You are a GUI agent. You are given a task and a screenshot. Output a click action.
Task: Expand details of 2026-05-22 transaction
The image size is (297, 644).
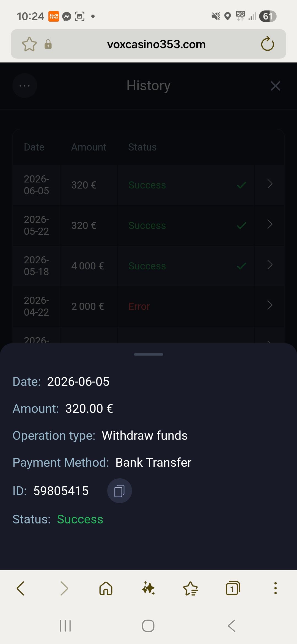click(x=270, y=224)
